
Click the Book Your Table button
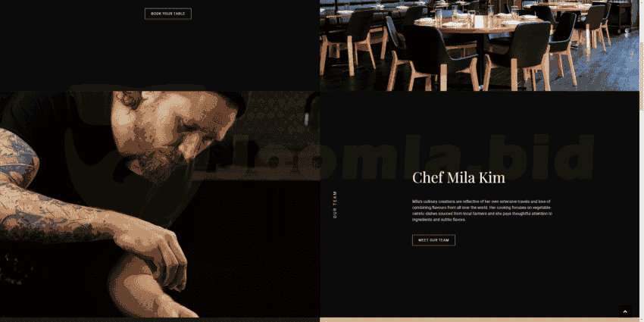[168, 14]
